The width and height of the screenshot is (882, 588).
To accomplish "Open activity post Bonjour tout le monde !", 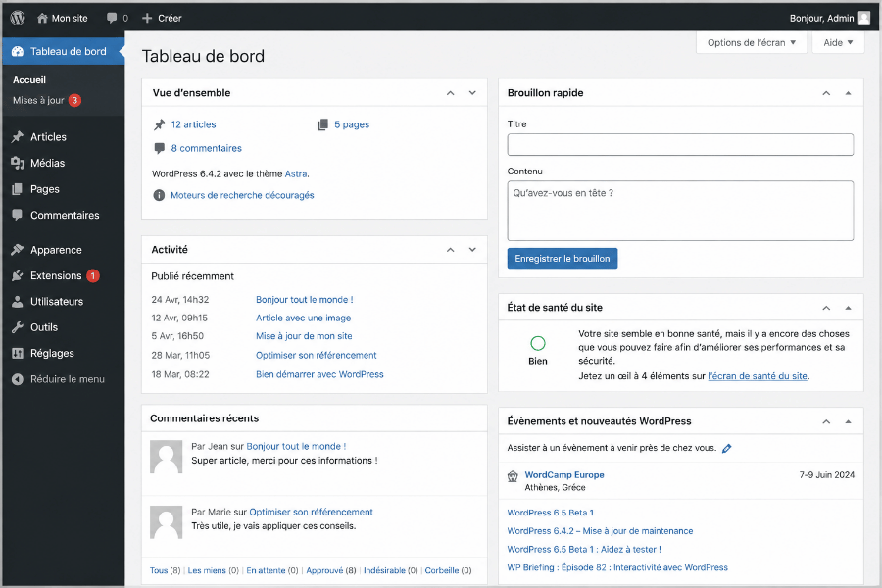I will click(305, 299).
